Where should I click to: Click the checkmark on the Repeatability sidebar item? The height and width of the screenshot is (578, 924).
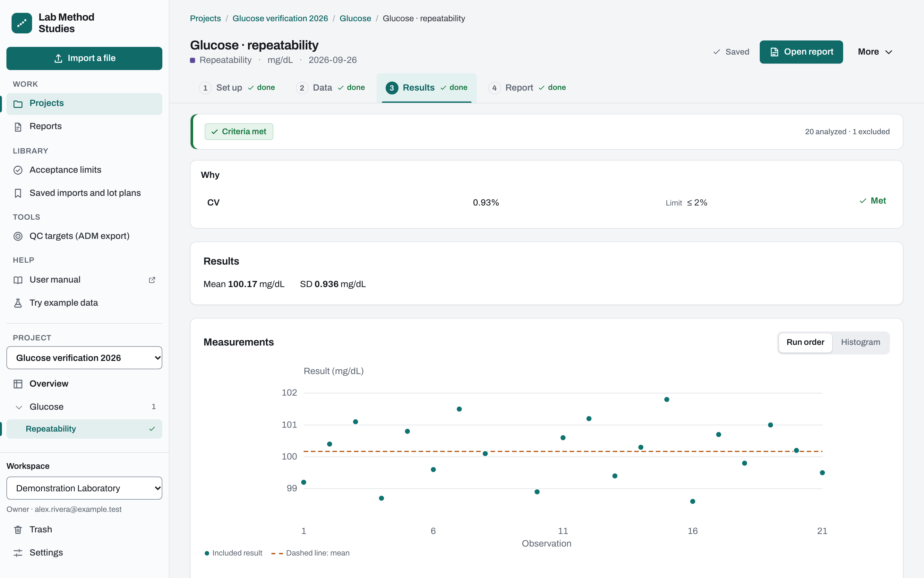152,429
